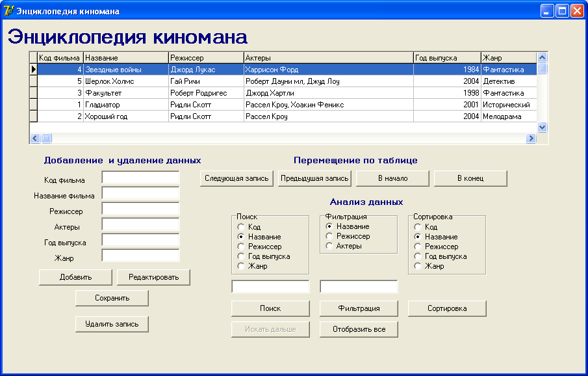Apply filter with the Фильтрация button
This screenshot has height=376, width=588.
click(x=359, y=308)
